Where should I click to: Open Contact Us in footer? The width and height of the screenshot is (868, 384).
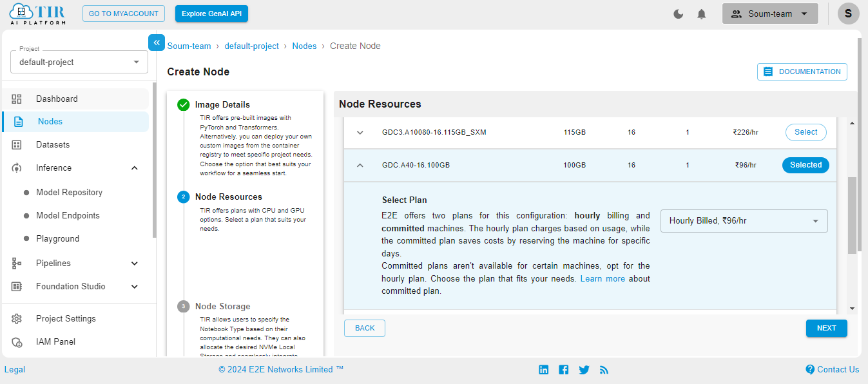tap(833, 370)
